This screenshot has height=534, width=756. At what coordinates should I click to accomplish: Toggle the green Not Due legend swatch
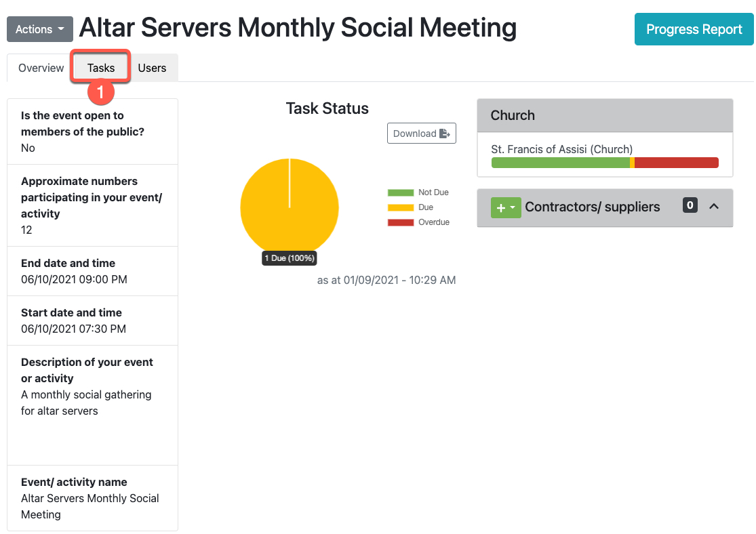400,192
